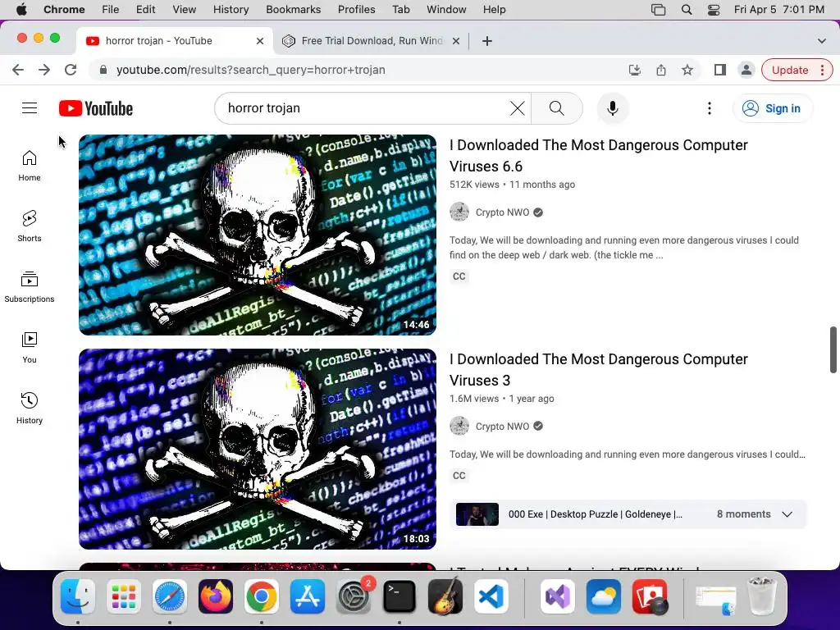Open Home in the sidebar
The height and width of the screenshot is (630, 840).
[30, 166]
